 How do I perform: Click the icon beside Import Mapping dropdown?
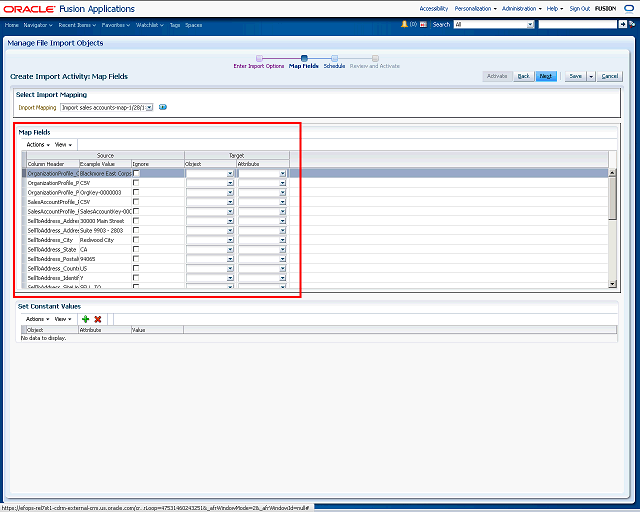(163, 107)
